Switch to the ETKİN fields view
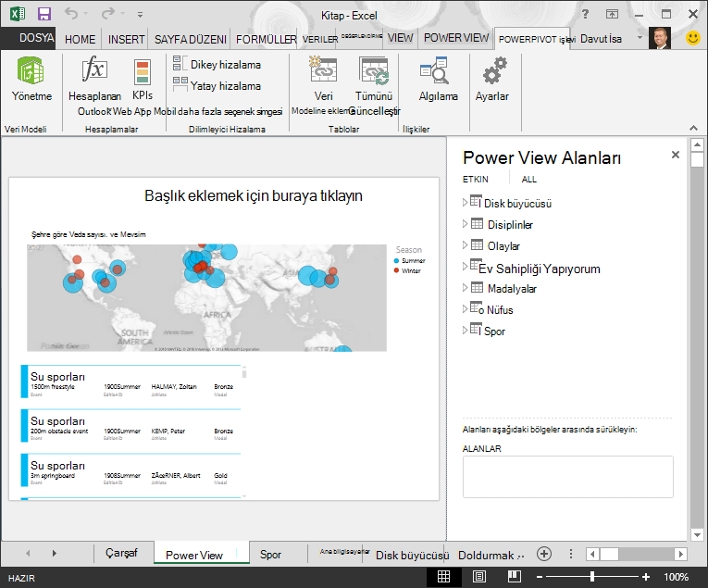 [475, 180]
